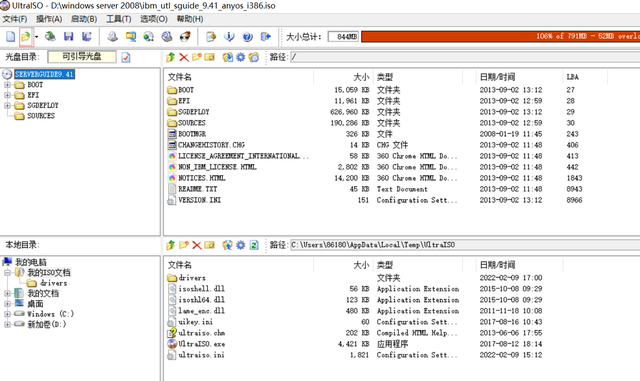Select the BOOTMGR file row
The width and height of the screenshot is (640, 381).
(x=192, y=134)
